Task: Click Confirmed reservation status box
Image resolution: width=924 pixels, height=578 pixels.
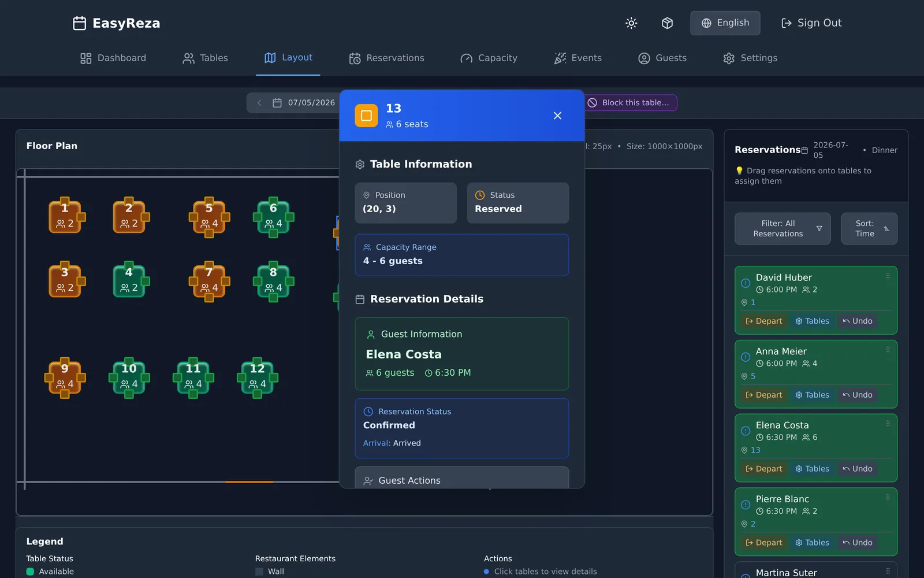Action: [462, 428]
